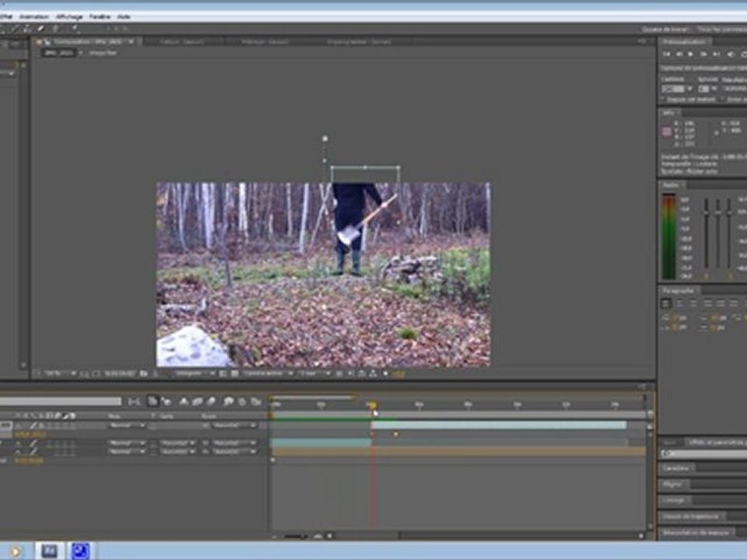
Task: Click the composition mini-flowchart icon in timeline
Action: (135, 402)
